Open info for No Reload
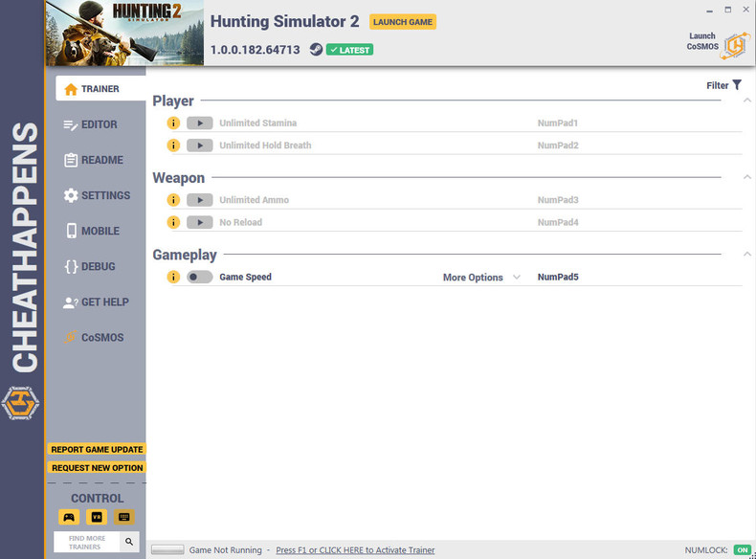 [173, 222]
